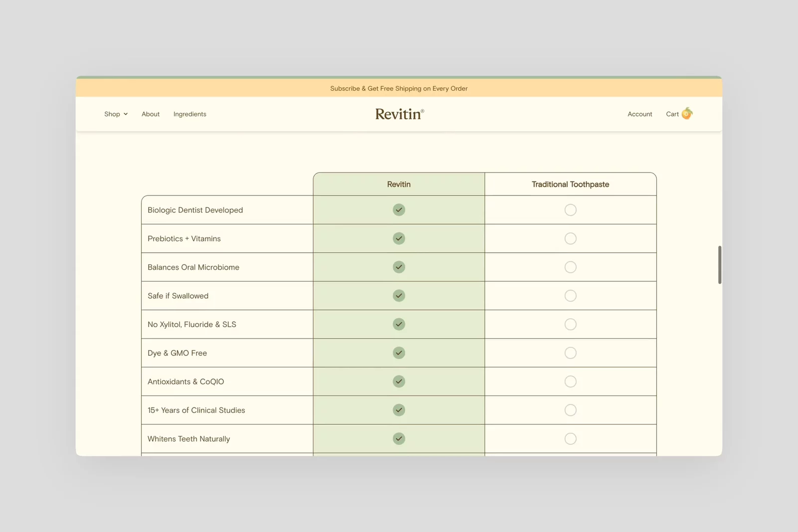Click Traditional Toothpaste circle for Clinical Studies row

pyautogui.click(x=571, y=410)
